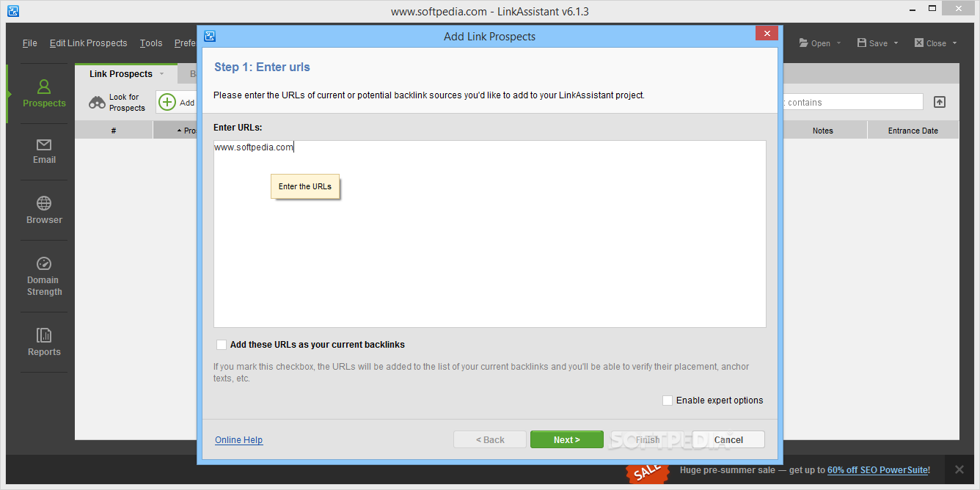
Task: Open the Reports sidebar module
Action: coord(44,342)
